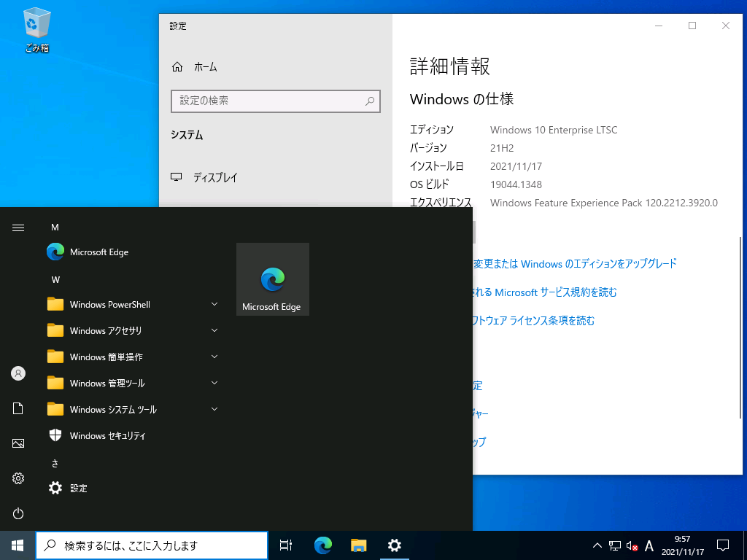Open the user account icon in Start sidebar
This screenshot has width=747, height=560.
click(x=18, y=373)
